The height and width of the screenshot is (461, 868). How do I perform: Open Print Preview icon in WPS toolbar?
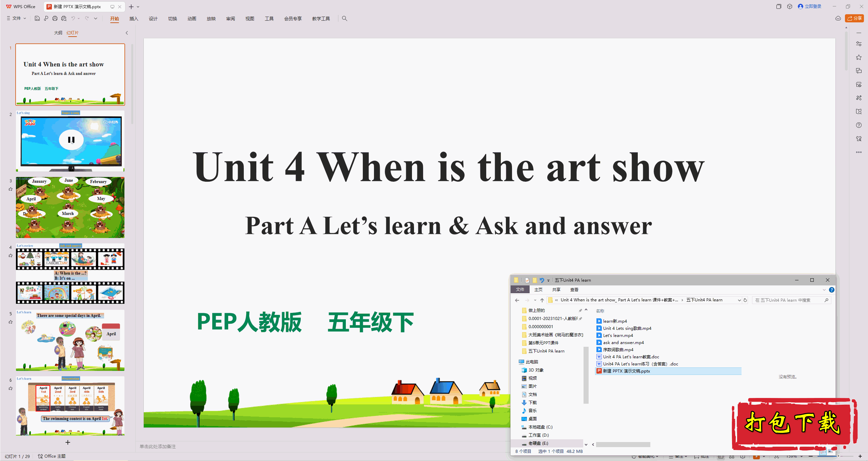pos(64,19)
